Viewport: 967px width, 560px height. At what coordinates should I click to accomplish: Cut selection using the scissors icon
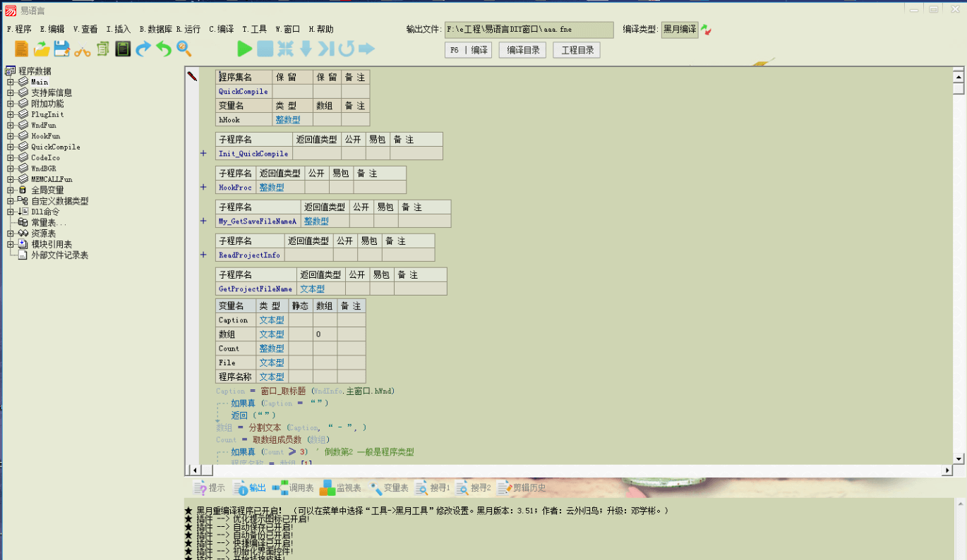[x=83, y=49]
